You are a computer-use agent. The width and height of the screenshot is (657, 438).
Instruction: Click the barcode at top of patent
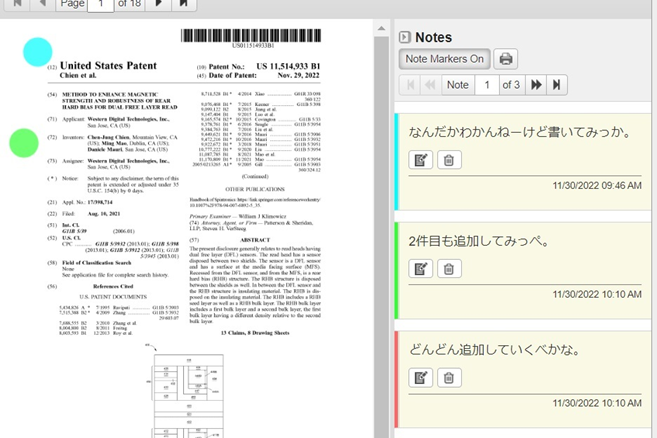tap(251, 35)
